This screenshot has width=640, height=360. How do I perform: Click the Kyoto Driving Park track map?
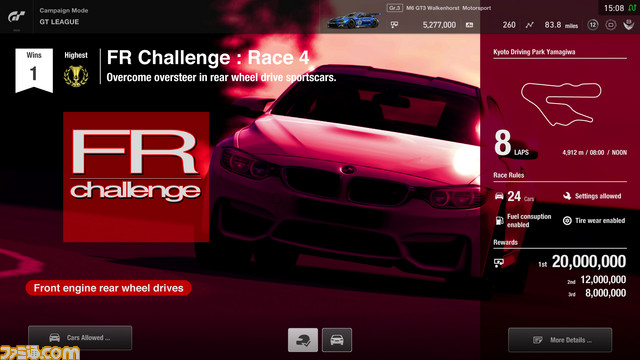[561, 104]
